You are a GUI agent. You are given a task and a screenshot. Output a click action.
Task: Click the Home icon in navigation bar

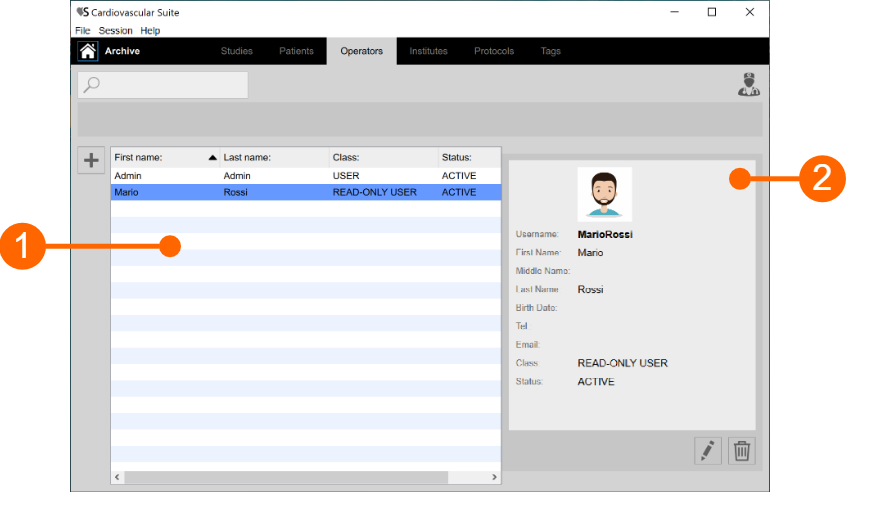pos(88,51)
